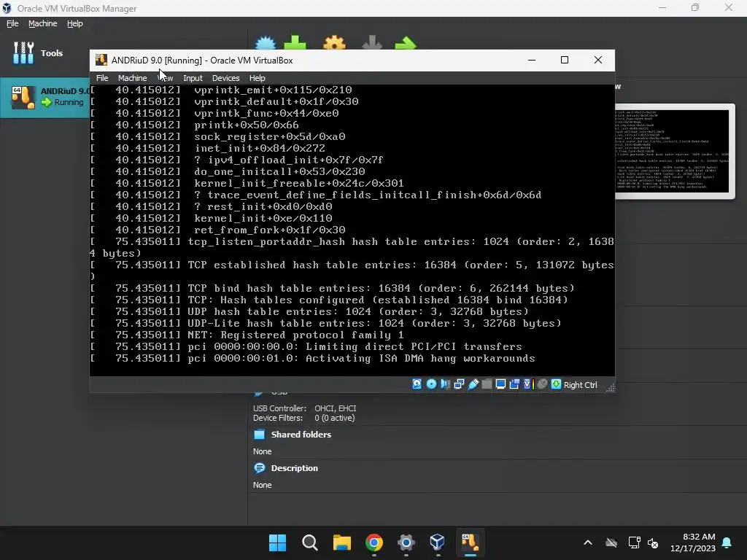
Task: Click the VM window resize grip corner
Action: click(x=611, y=388)
